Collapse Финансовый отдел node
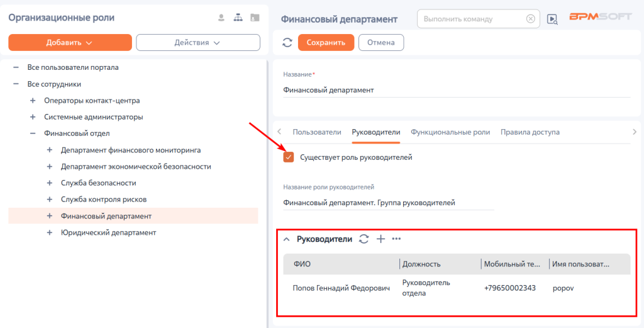This screenshot has width=644, height=328. [33, 133]
